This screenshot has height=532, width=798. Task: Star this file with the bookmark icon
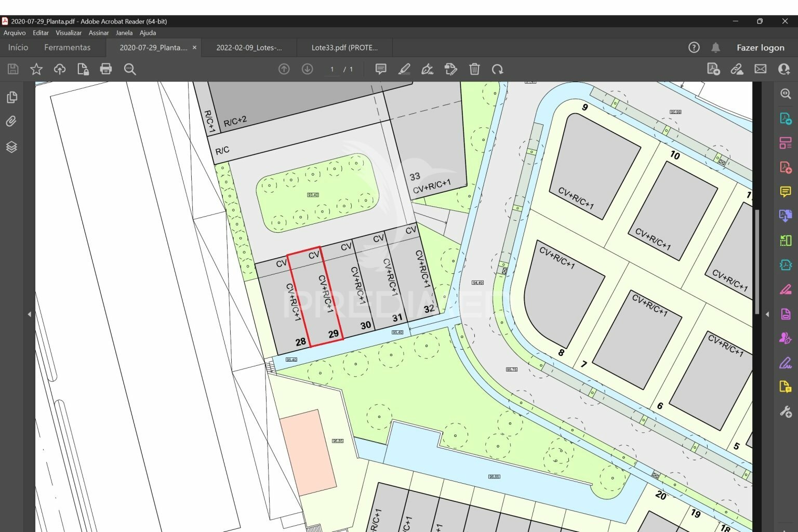pos(36,69)
